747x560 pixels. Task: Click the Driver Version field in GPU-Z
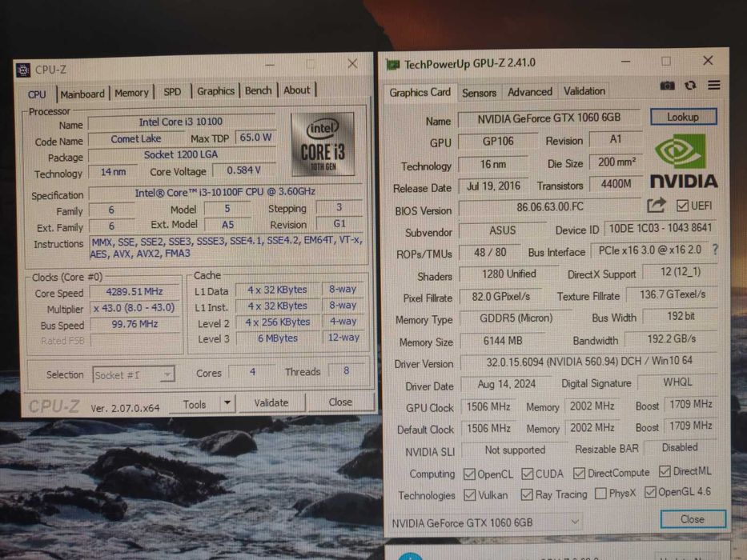(588, 362)
